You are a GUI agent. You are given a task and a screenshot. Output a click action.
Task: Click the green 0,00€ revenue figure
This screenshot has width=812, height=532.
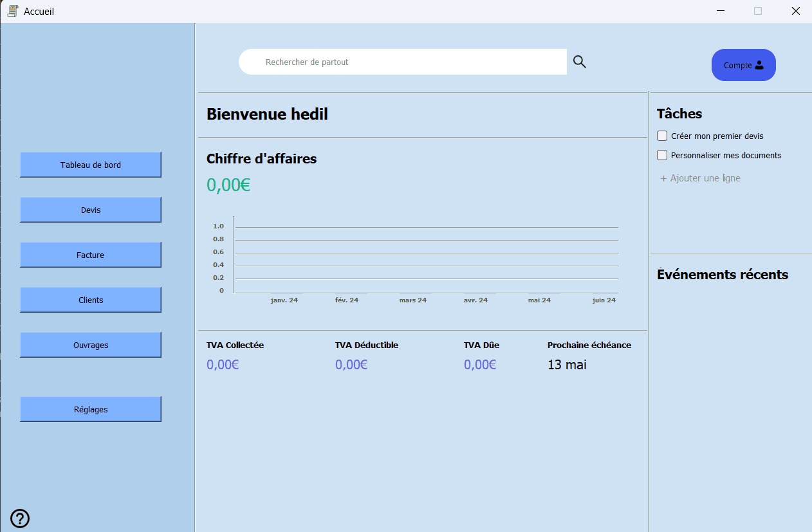tap(228, 185)
